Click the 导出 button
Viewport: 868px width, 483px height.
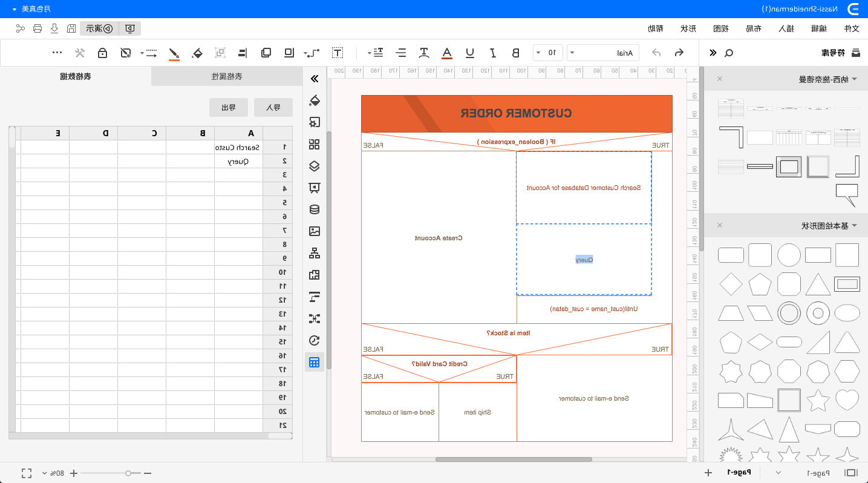[229, 108]
